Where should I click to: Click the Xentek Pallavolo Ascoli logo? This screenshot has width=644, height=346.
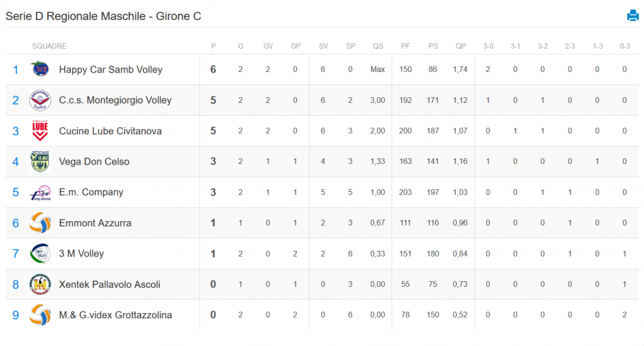(40, 284)
